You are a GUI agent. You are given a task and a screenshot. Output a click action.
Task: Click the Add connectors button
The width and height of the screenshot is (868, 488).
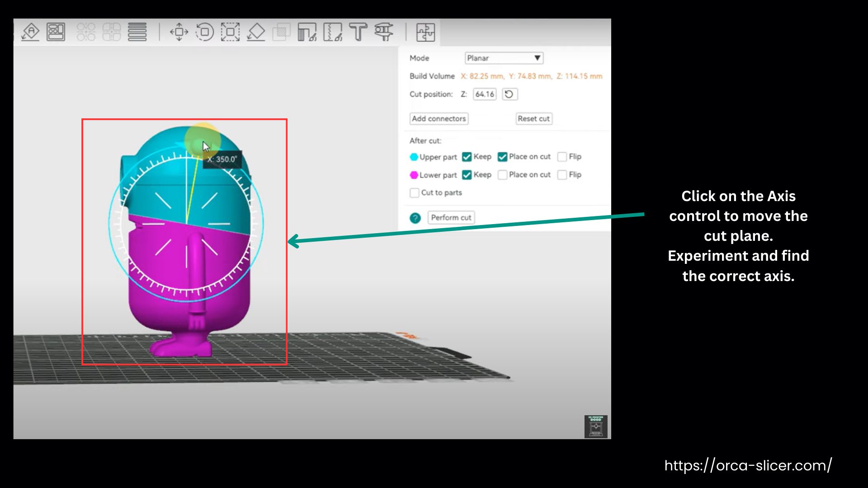[x=439, y=118]
